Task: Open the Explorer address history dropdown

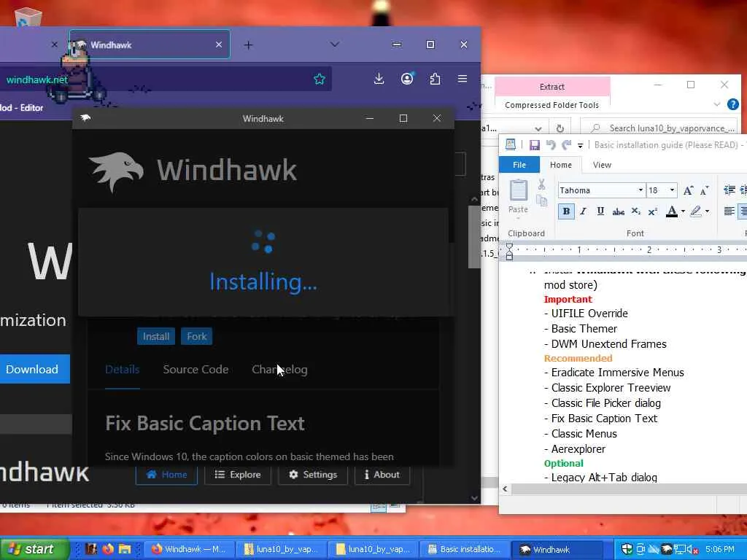Action: [538, 128]
